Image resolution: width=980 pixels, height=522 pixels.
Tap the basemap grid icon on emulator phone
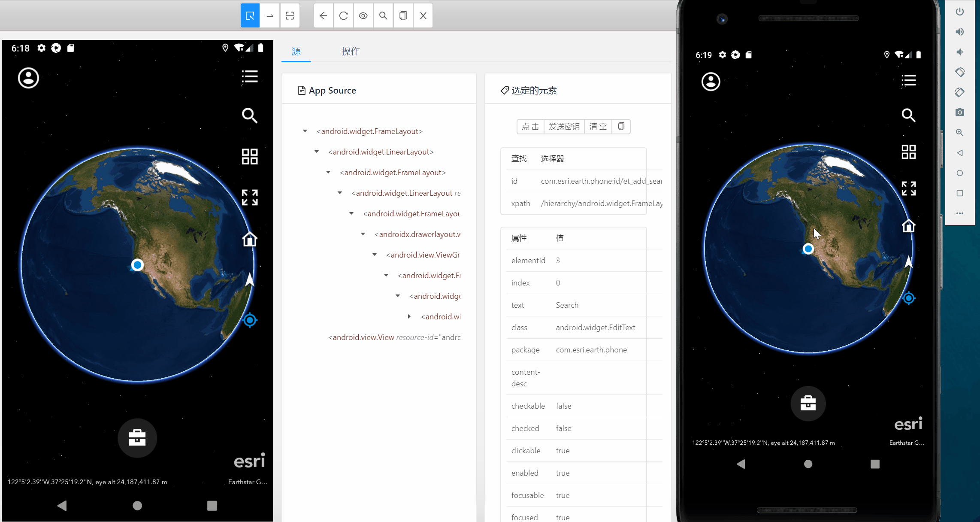pos(909,152)
